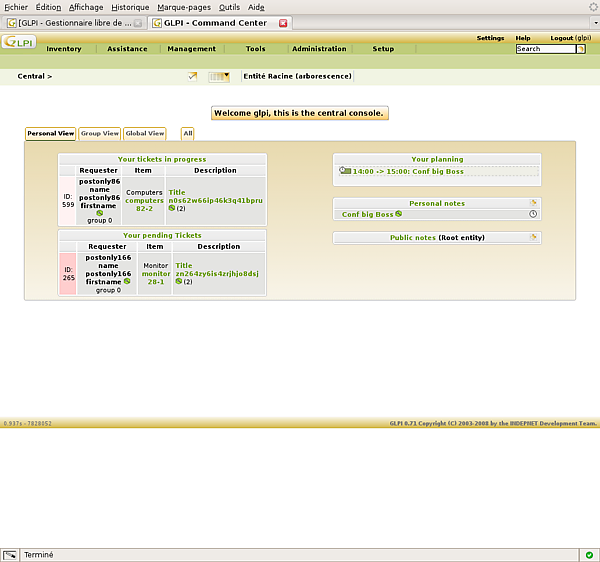This screenshot has height=562, width=600.
Task: Click the search magnifier button
Action: coord(581,49)
